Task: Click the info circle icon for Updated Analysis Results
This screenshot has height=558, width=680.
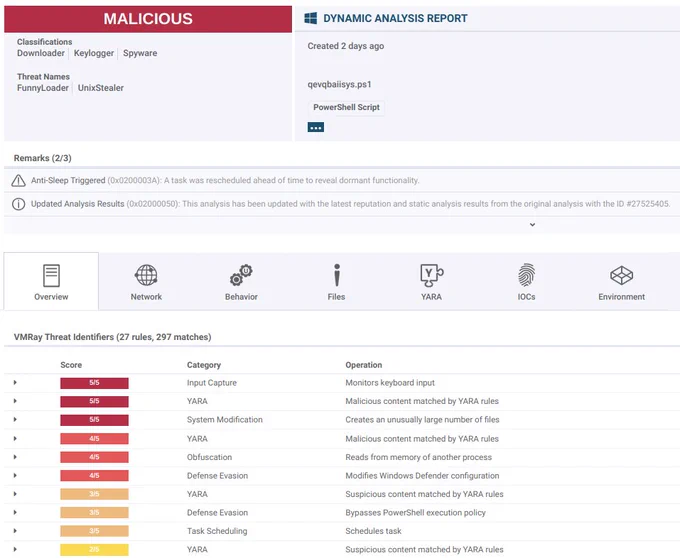Action: tap(18, 204)
